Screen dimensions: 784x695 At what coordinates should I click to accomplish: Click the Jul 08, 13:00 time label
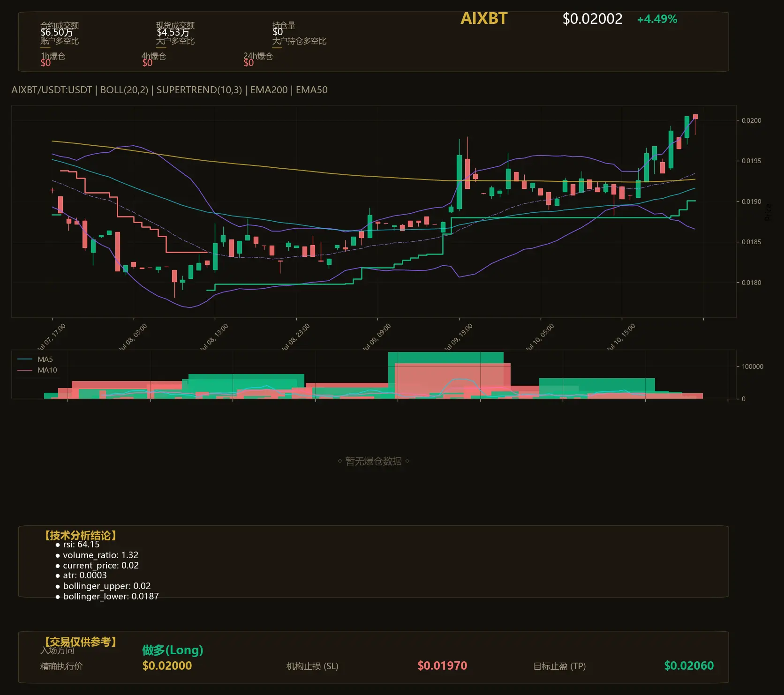point(214,336)
